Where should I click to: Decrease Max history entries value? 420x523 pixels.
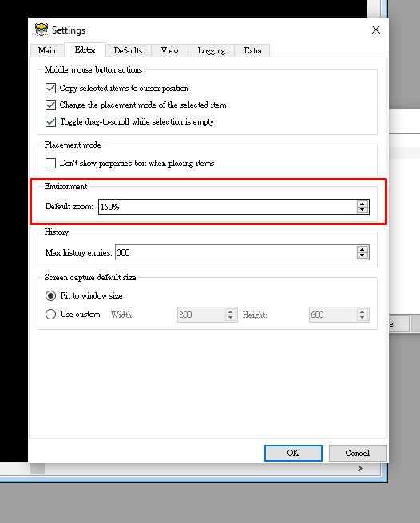[363, 256]
